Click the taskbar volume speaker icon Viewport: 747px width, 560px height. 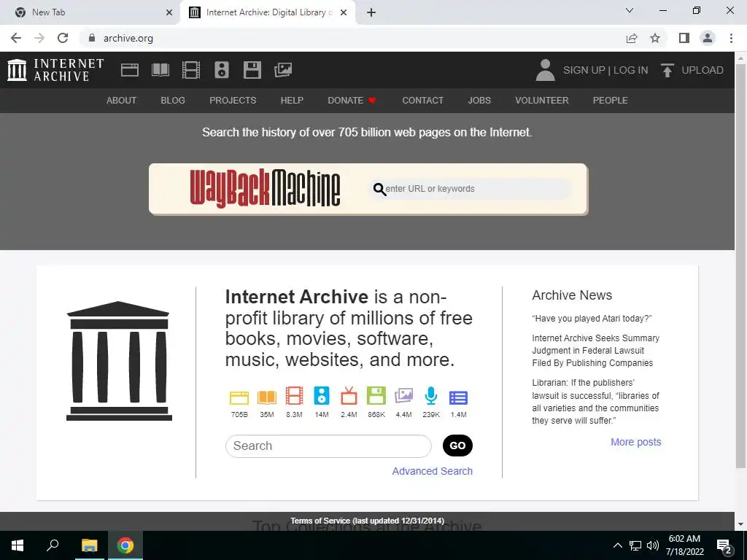coord(653,545)
